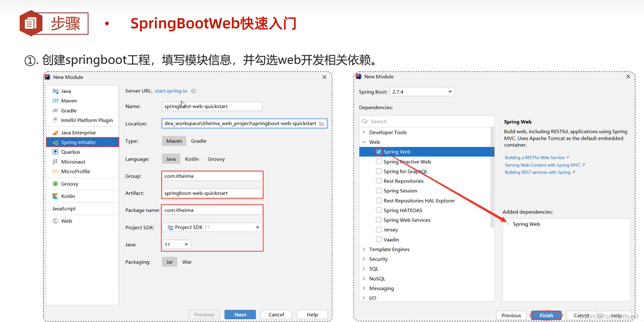Select Kotlin language option
The image size is (644, 322).
192,159
